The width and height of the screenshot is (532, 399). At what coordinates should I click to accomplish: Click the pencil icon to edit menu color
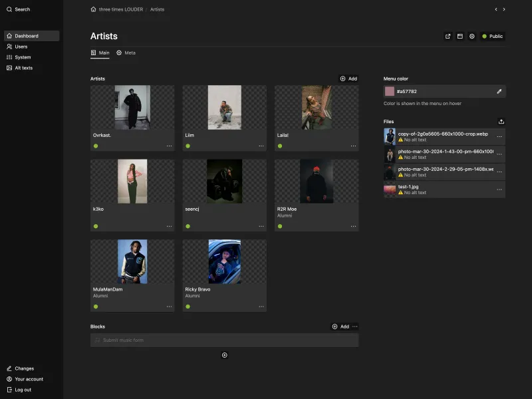tap(499, 91)
